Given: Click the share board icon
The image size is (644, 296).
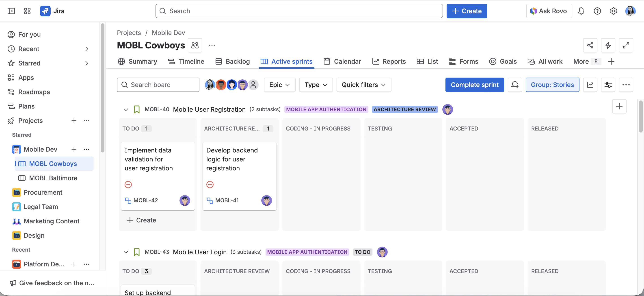Looking at the screenshot, I should coord(590,45).
